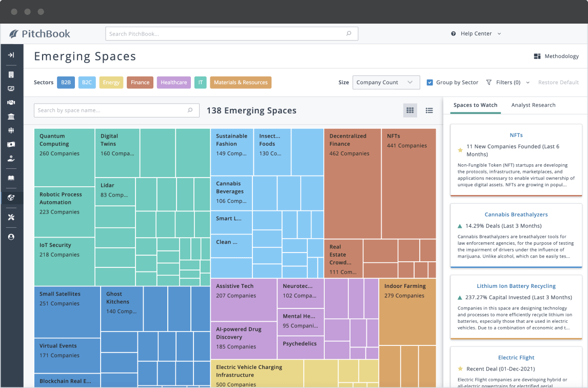Image resolution: width=588 pixels, height=388 pixels.
Task: Select the Robotic Process Automation tile
Action: tap(64, 212)
